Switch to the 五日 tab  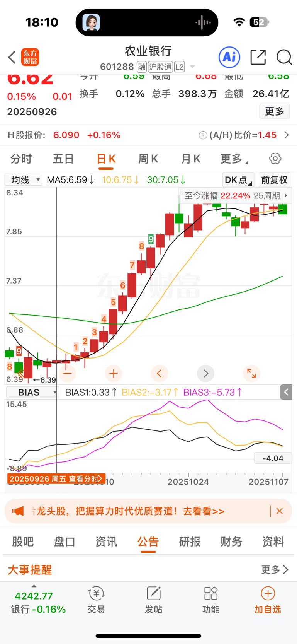pos(63,159)
